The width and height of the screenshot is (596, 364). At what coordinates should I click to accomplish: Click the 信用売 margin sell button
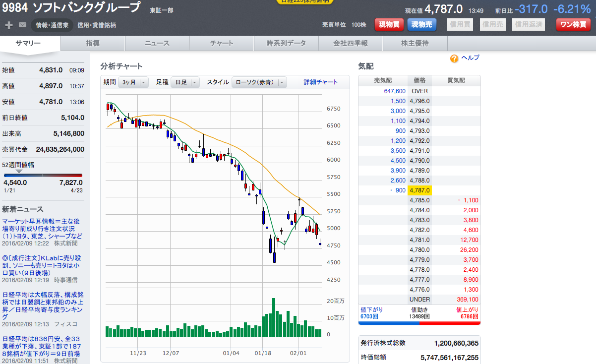point(493,24)
